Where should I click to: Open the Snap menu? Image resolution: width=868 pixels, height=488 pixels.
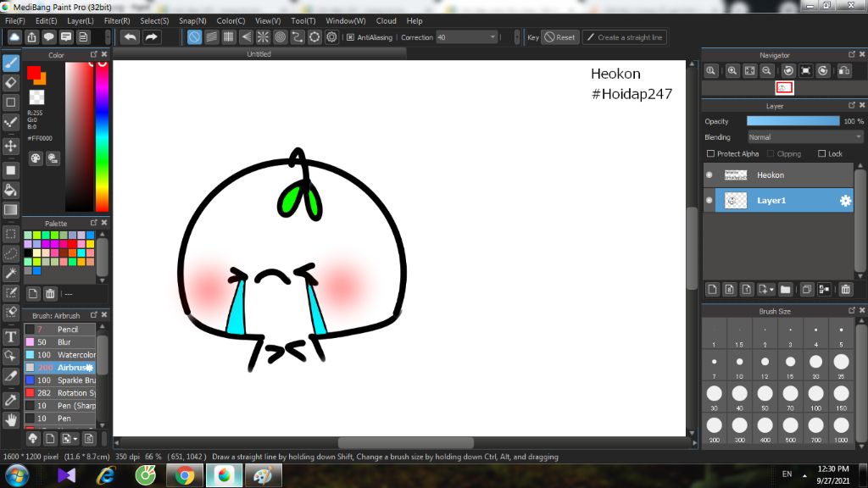pyautogui.click(x=192, y=21)
